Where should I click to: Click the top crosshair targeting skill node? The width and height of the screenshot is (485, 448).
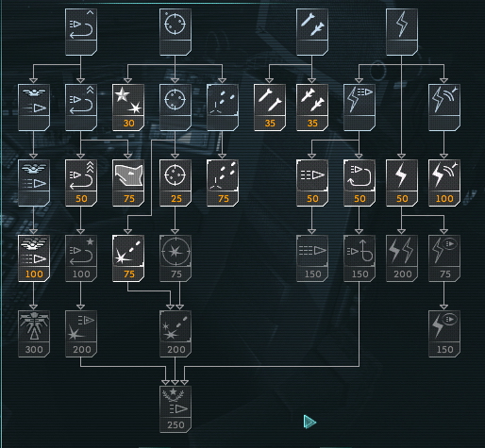[176, 32]
